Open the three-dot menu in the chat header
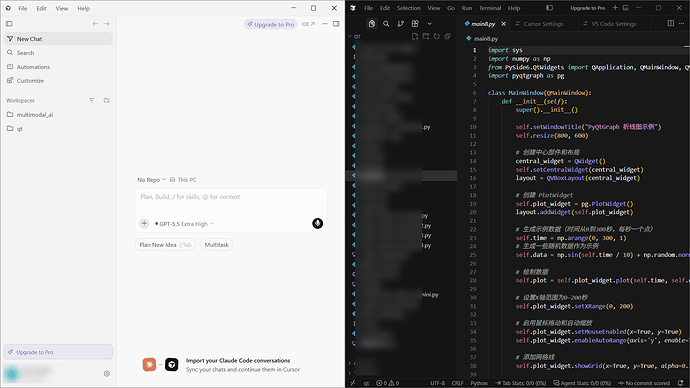The width and height of the screenshot is (690, 388). (x=325, y=24)
